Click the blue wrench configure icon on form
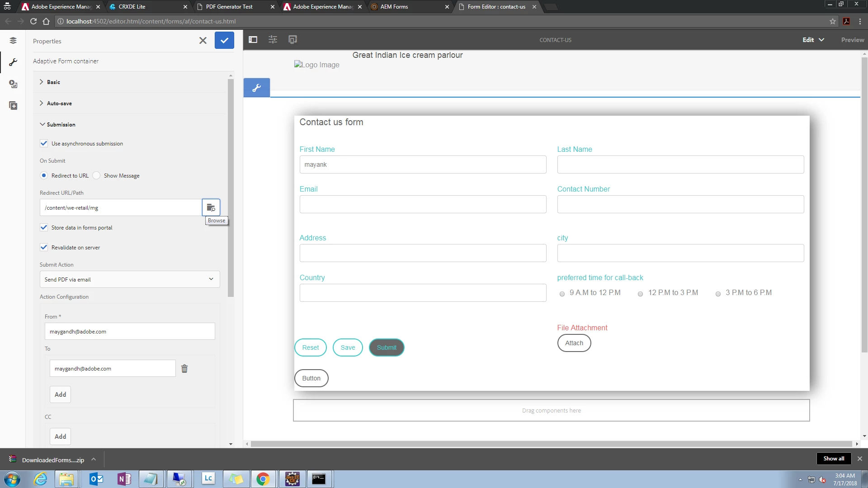Image resolution: width=868 pixels, height=488 pixels. (x=257, y=88)
